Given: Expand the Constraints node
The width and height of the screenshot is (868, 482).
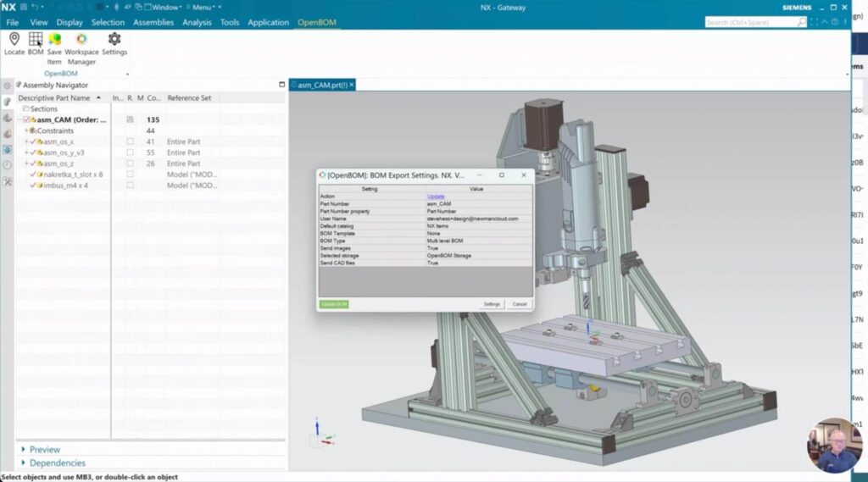Looking at the screenshot, I should tap(26, 130).
